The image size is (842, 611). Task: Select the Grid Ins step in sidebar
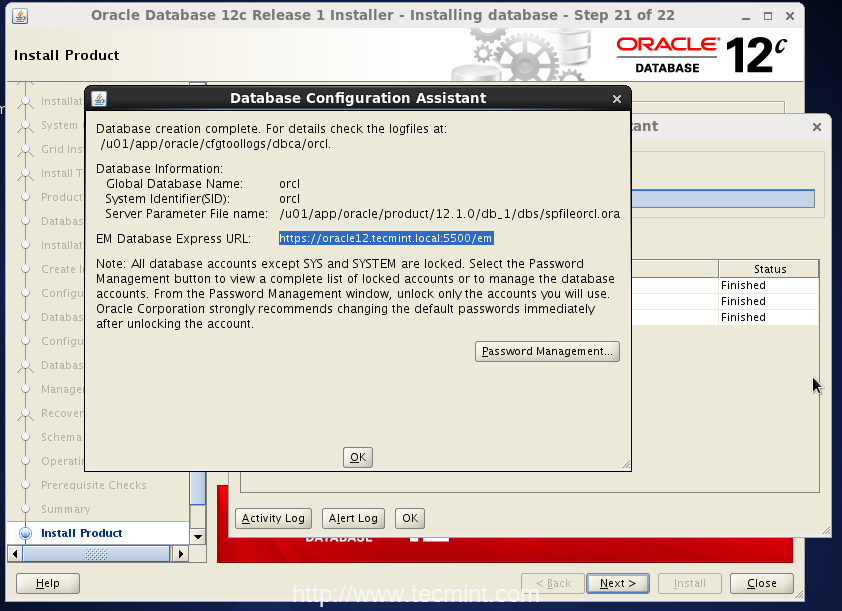point(62,149)
